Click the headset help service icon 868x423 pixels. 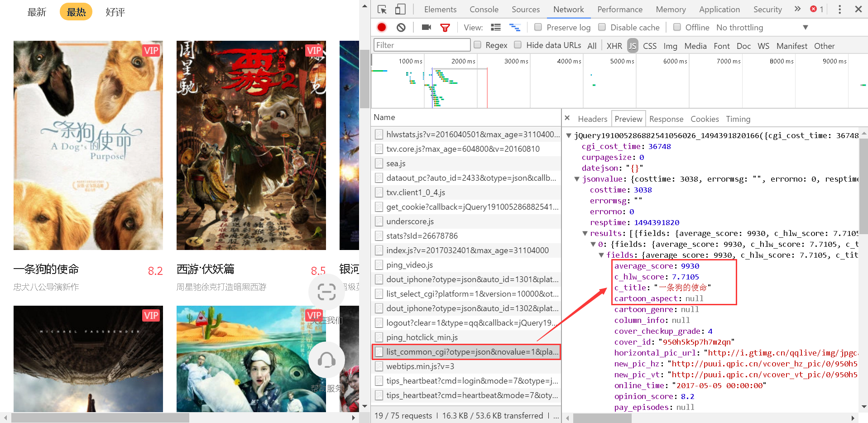(326, 360)
